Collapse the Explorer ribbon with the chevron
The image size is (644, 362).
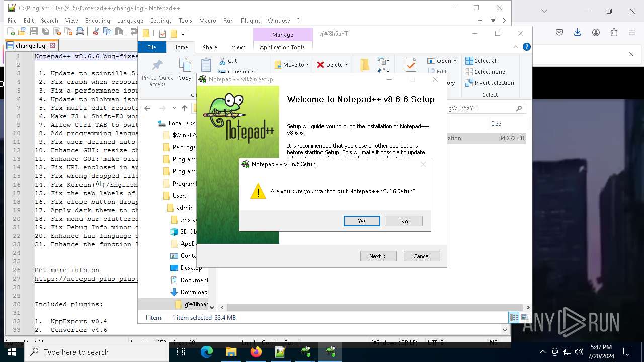click(515, 47)
